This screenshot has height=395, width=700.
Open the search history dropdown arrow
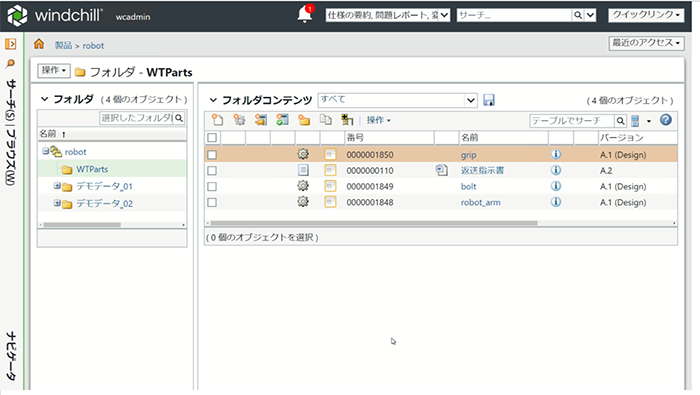click(590, 15)
